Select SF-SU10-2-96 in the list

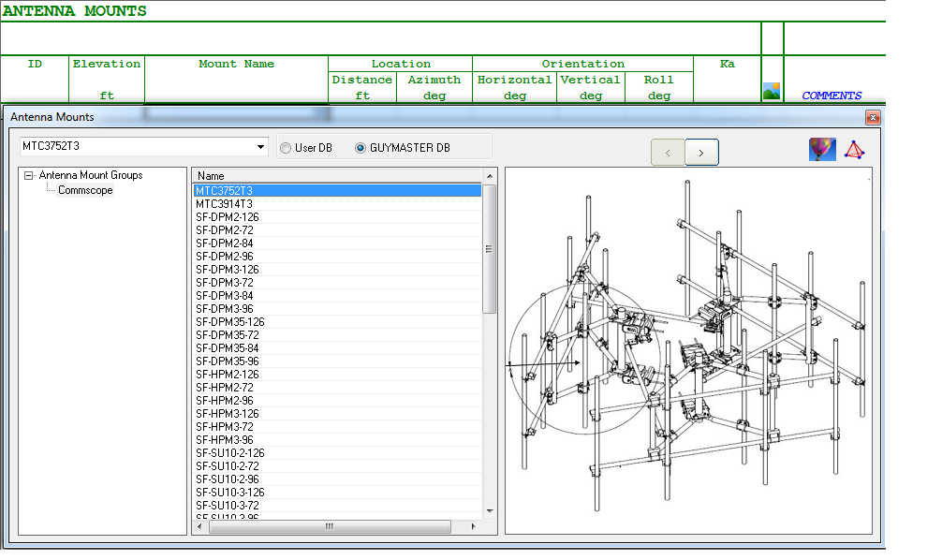pyautogui.click(x=337, y=479)
